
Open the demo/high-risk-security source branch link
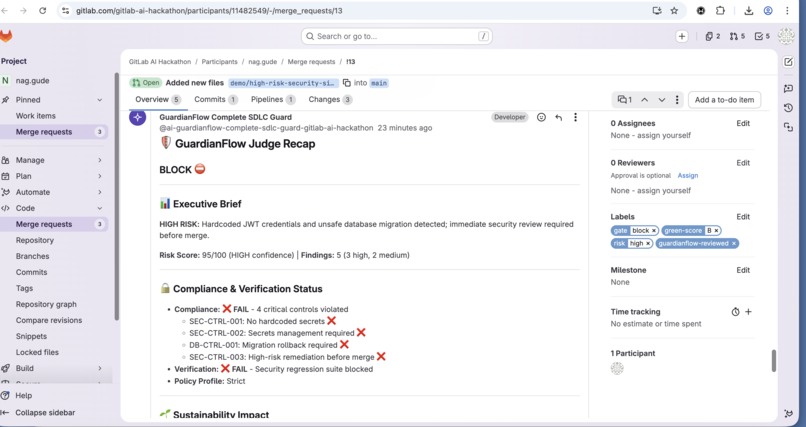pos(283,83)
